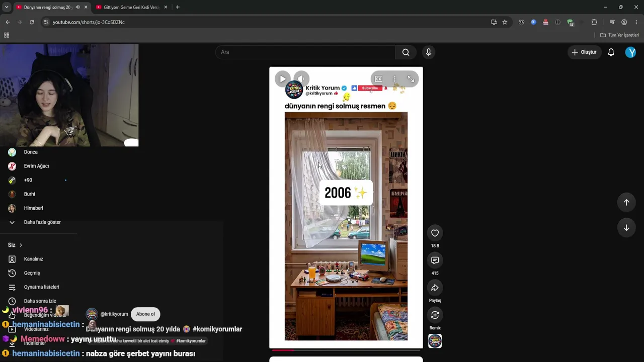Mute the Dünyanın rengi solmuş tab audio
Screen dimensions: 644x362
click(77, 7)
